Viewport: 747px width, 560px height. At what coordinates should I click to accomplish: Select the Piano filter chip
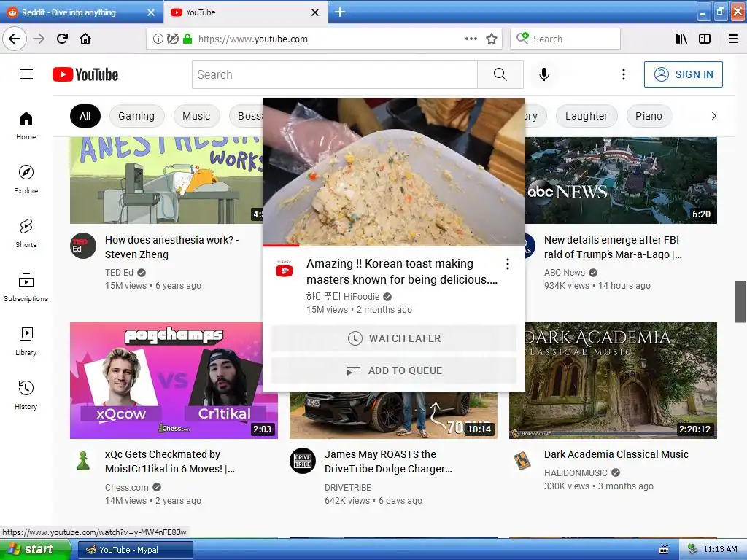(649, 116)
